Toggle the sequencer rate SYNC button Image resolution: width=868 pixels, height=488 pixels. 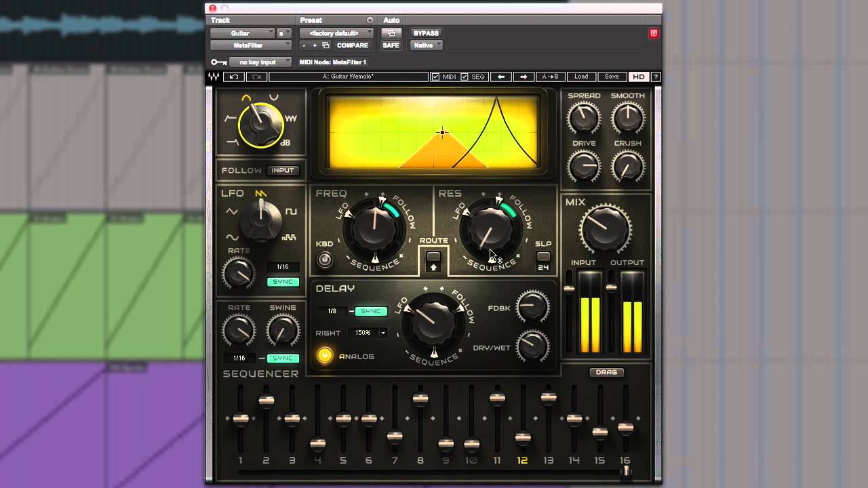pyautogui.click(x=283, y=358)
